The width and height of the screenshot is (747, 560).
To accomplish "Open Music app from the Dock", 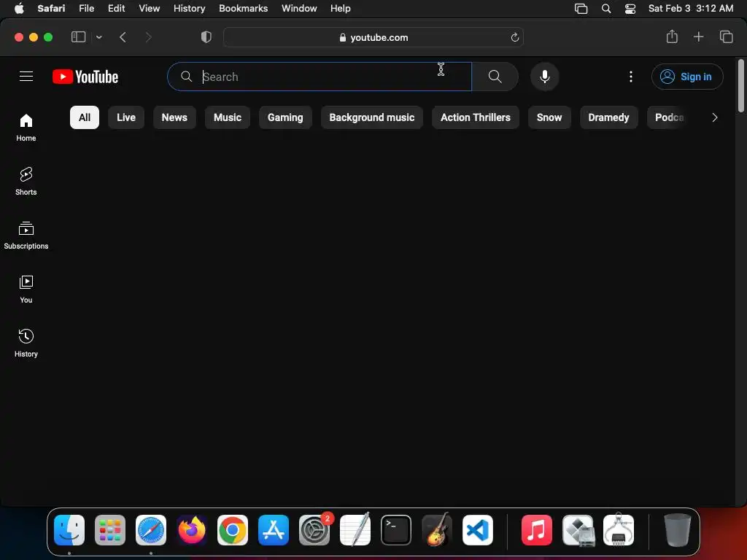I will point(537,530).
